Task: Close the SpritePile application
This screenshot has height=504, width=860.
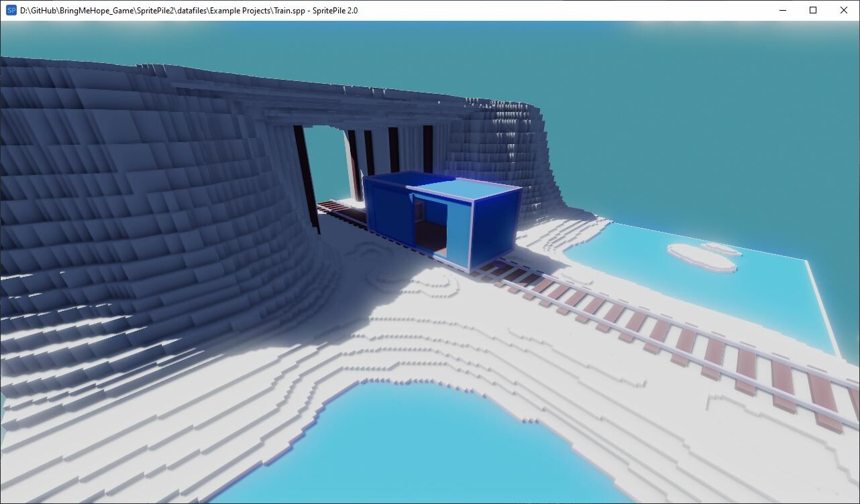Action: pos(843,10)
